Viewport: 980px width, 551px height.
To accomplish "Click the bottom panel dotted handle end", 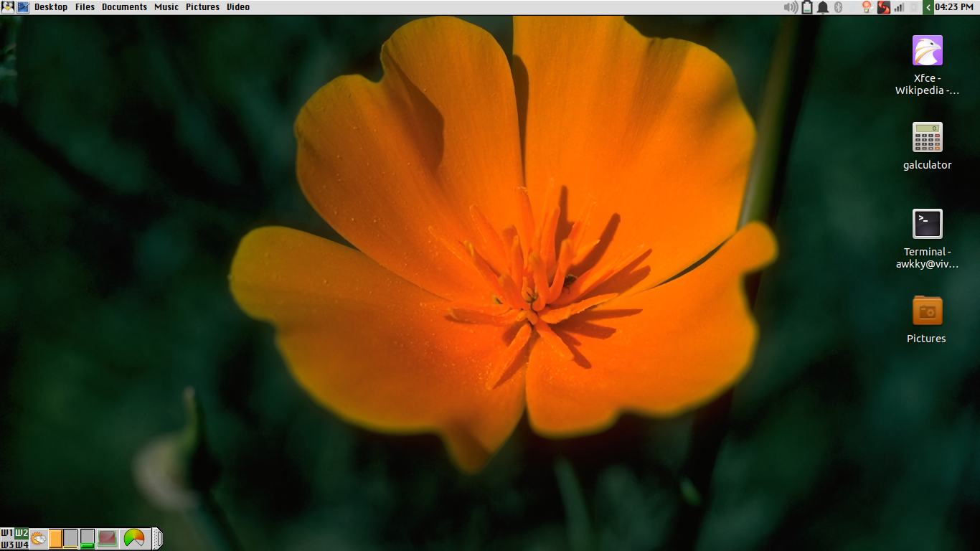I will tap(157, 538).
